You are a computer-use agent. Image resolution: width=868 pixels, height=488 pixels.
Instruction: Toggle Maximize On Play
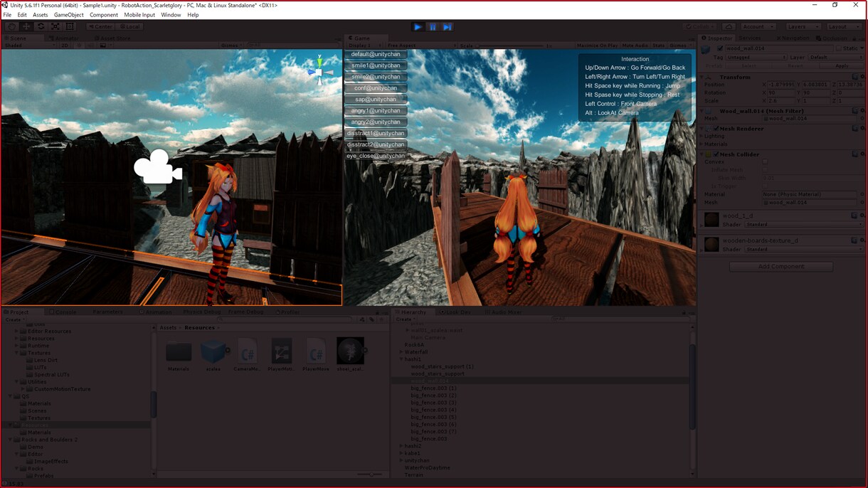coord(598,46)
